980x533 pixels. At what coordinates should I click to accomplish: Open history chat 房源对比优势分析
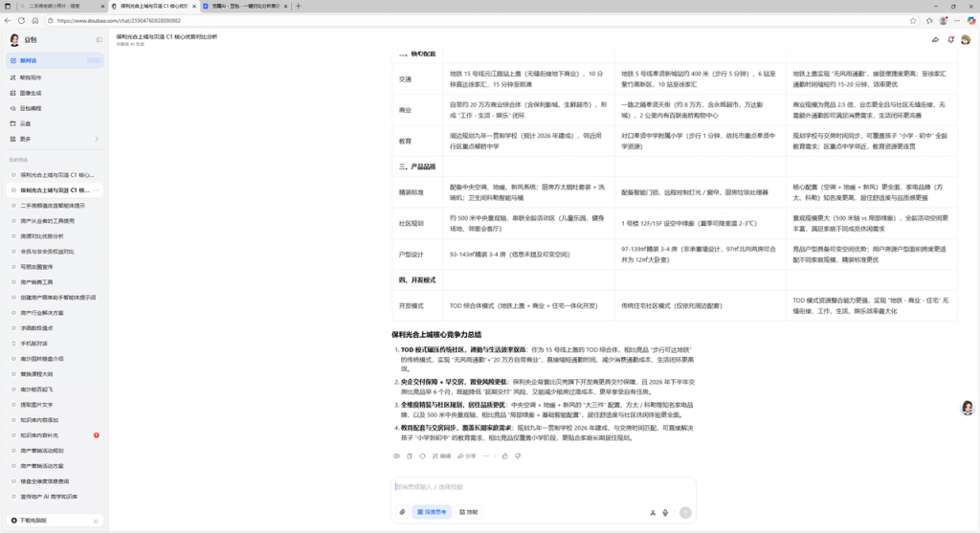(x=55, y=236)
